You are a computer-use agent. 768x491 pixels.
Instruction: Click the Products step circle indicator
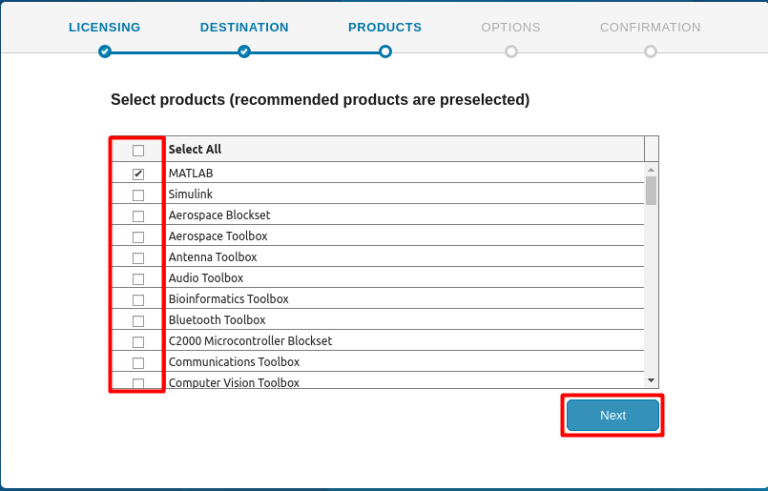click(385, 51)
